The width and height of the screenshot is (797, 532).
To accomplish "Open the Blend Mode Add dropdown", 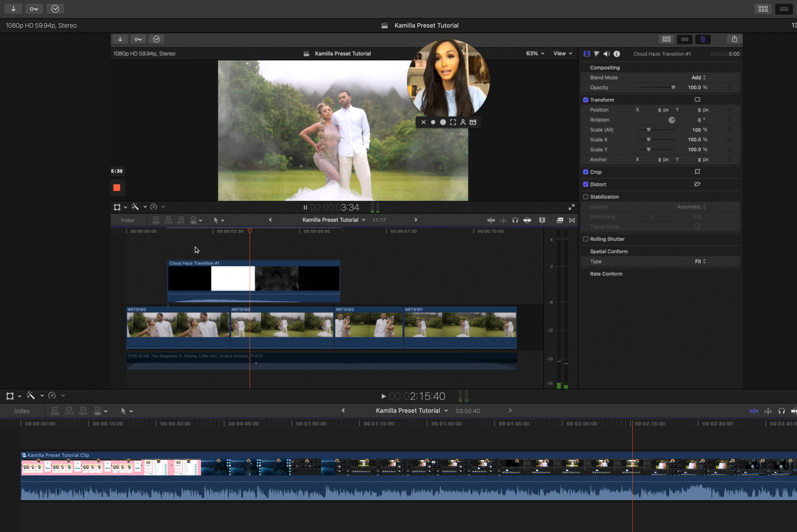I will (699, 77).
